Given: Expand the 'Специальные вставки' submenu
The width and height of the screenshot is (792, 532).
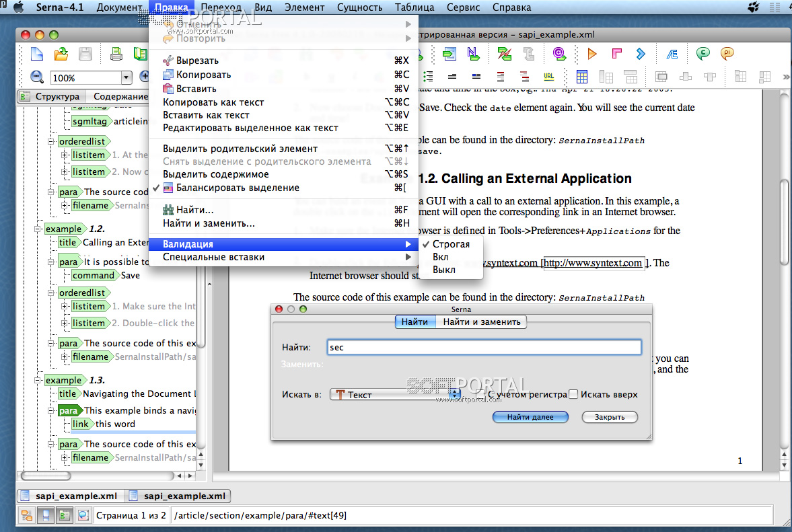Looking at the screenshot, I should pos(283,258).
